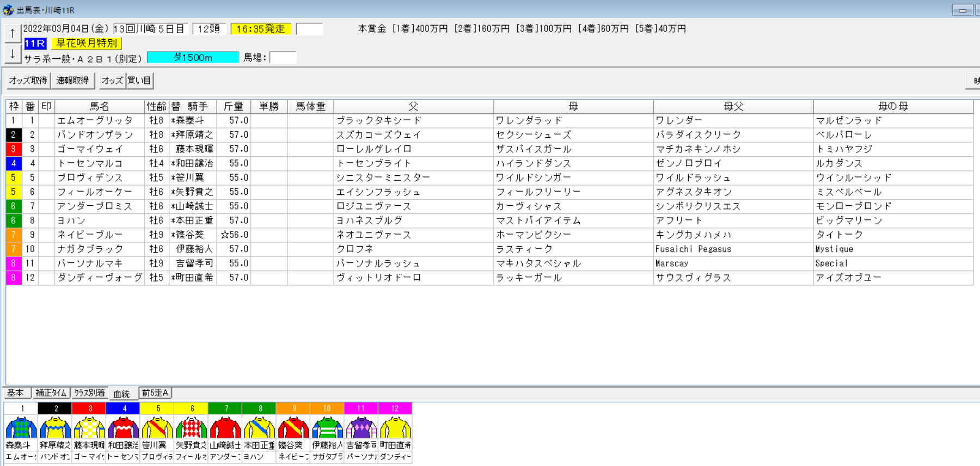Click the 母の母 column header
The height and width of the screenshot is (466, 980).
893,106
